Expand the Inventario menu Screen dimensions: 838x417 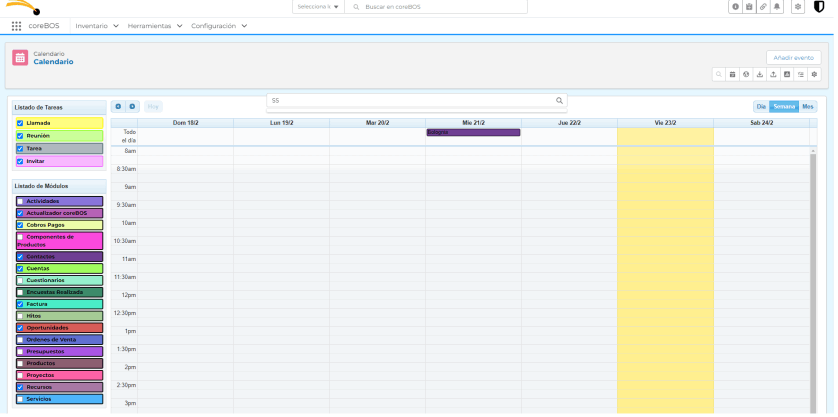[97, 25]
